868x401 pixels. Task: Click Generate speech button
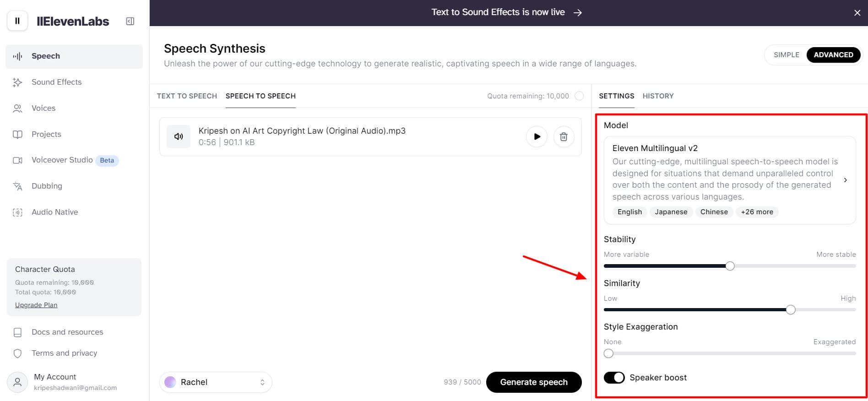tap(534, 382)
